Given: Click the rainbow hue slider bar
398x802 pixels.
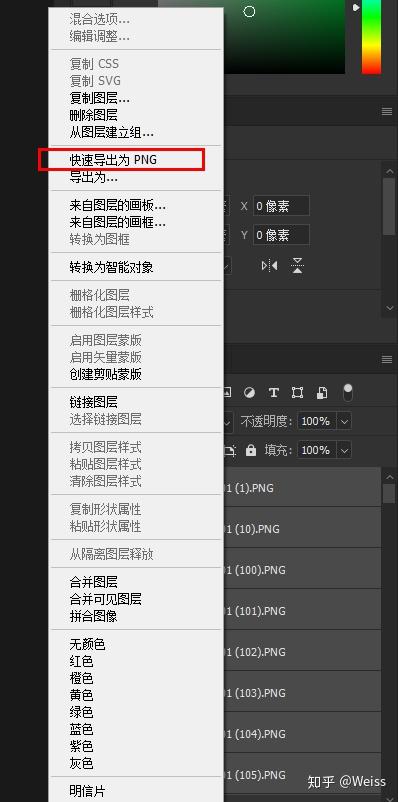Looking at the screenshot, I should point(371,37).
